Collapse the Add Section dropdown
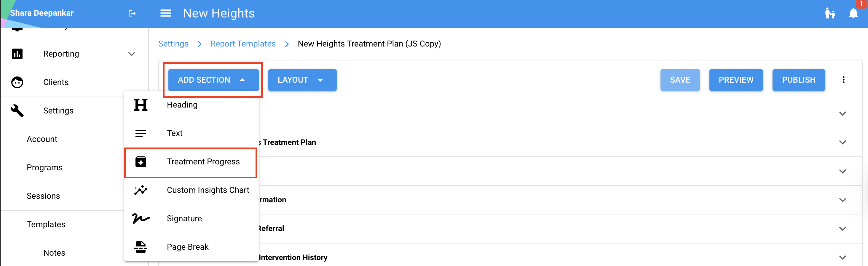The height and width of the screenshot is (266, 868). pos(213,80)
